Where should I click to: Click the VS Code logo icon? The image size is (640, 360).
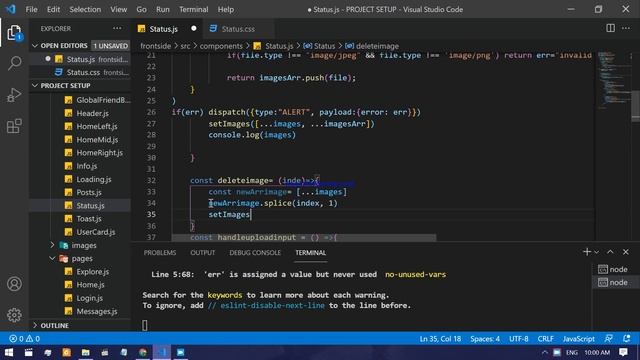coord(11,9)
